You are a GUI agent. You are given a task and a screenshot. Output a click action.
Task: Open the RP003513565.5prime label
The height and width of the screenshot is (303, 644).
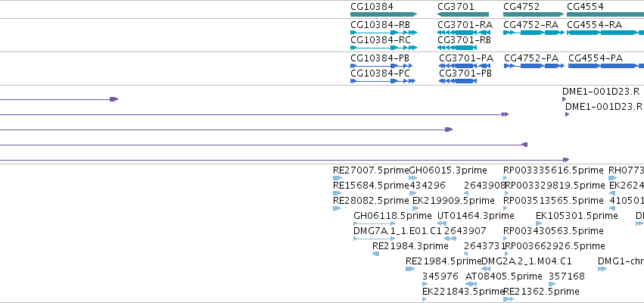(553, 201)
